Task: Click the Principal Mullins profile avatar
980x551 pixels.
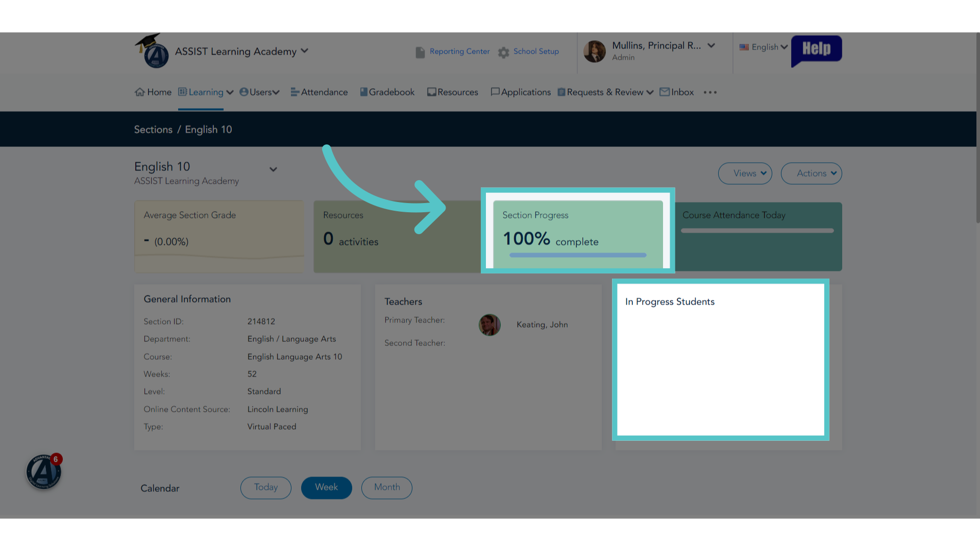Action: [595, 51]
